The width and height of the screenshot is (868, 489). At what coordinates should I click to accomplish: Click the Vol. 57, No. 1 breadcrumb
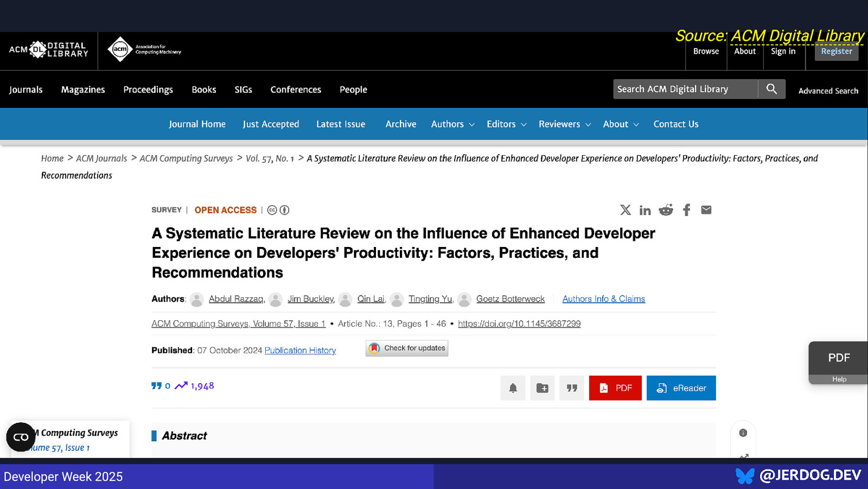tap(270, 158)
